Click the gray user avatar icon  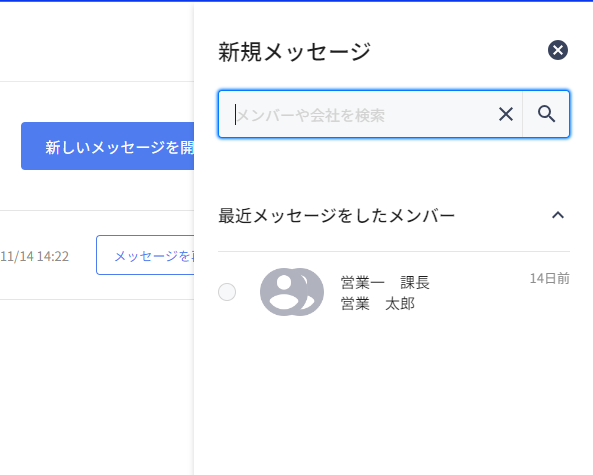(x=292, y=292)
